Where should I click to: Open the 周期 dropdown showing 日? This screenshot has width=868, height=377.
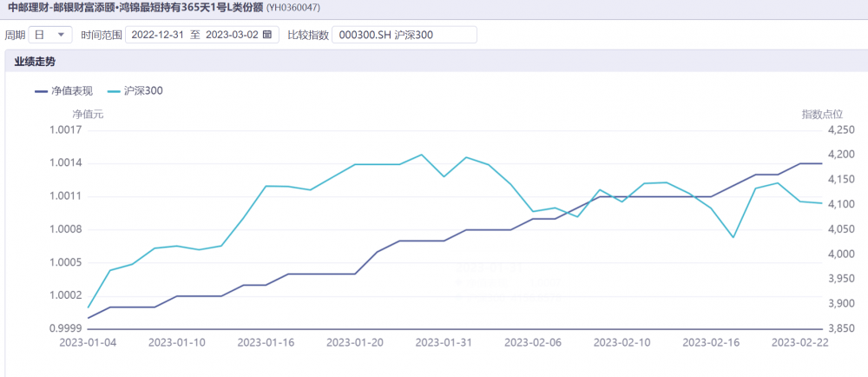50,35
